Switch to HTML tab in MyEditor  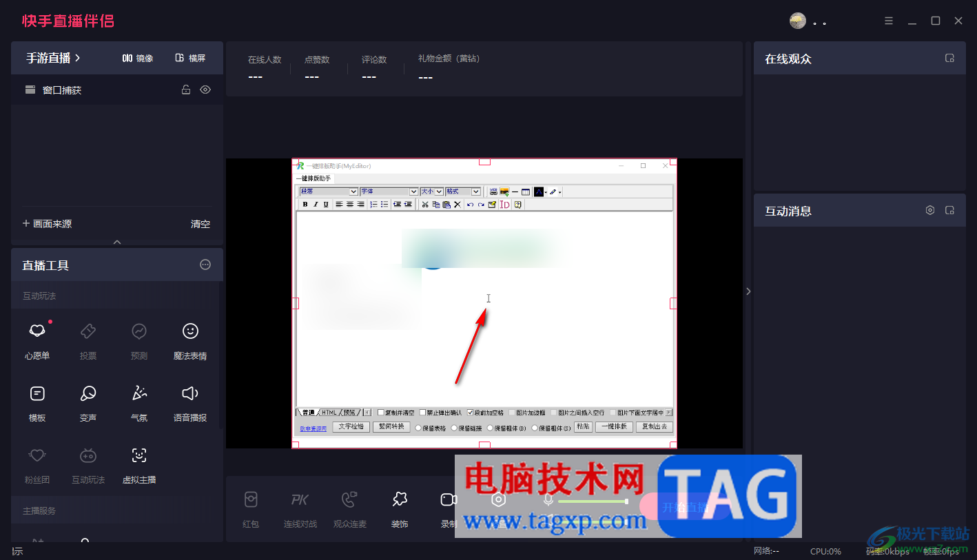click(329, 413)
